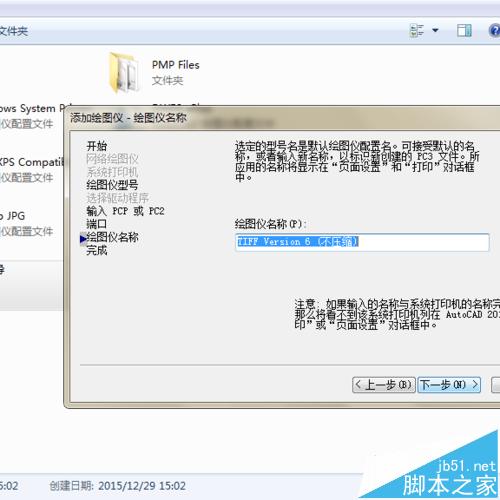Viewport: 500px width, 500px height.
Task: Click the change view icon in Explorer toolbar
Action: point(417,31)
